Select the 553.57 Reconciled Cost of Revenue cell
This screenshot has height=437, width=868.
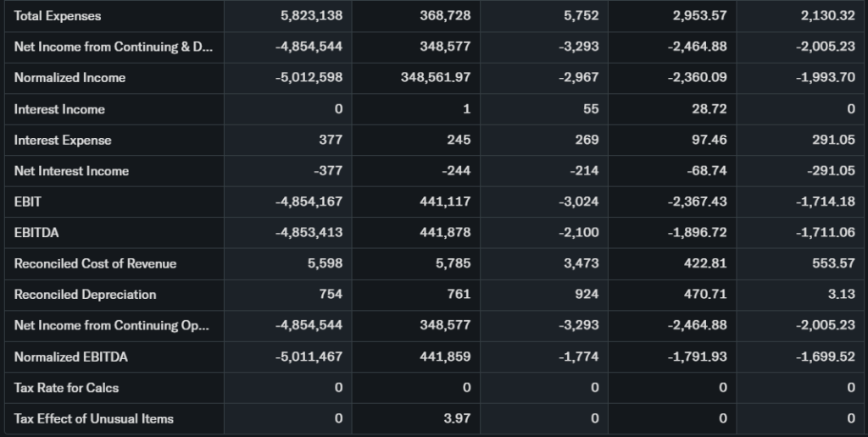point(833,263)
